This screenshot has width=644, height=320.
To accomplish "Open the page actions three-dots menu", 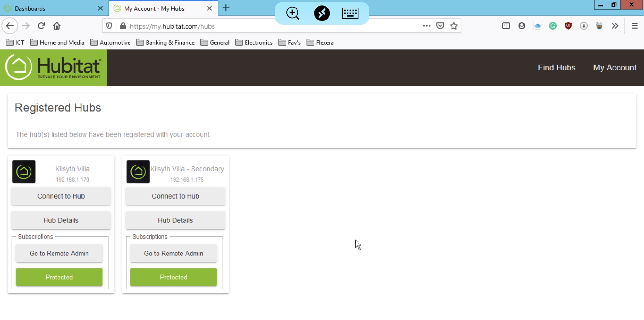I will (426, 26).
